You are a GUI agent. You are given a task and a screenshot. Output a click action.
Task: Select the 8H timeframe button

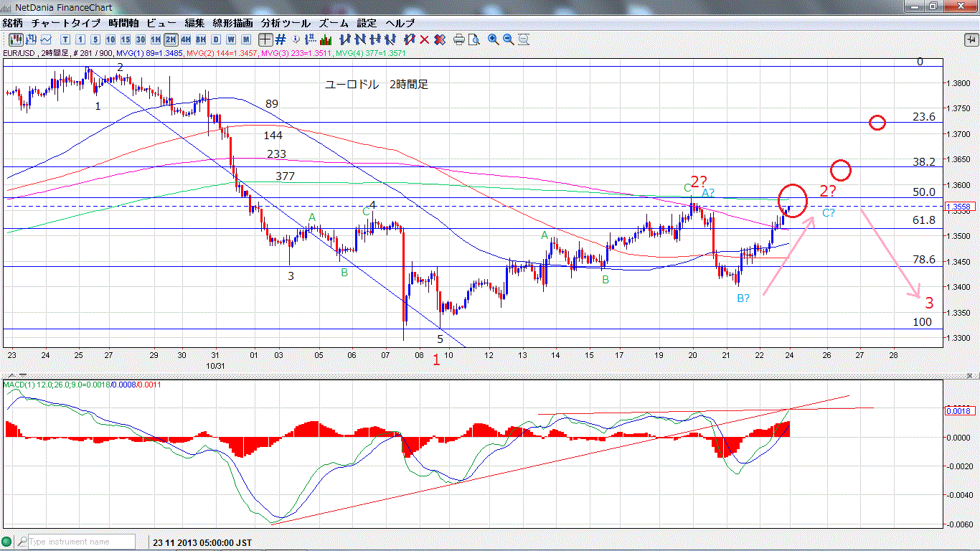pyautogui.click(x=201, y=39)
